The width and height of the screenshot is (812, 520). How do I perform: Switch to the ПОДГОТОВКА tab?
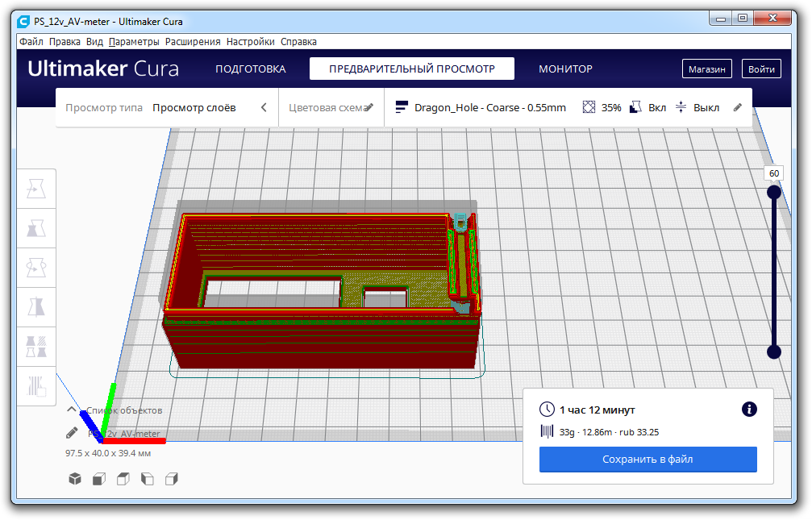[250, 69]
